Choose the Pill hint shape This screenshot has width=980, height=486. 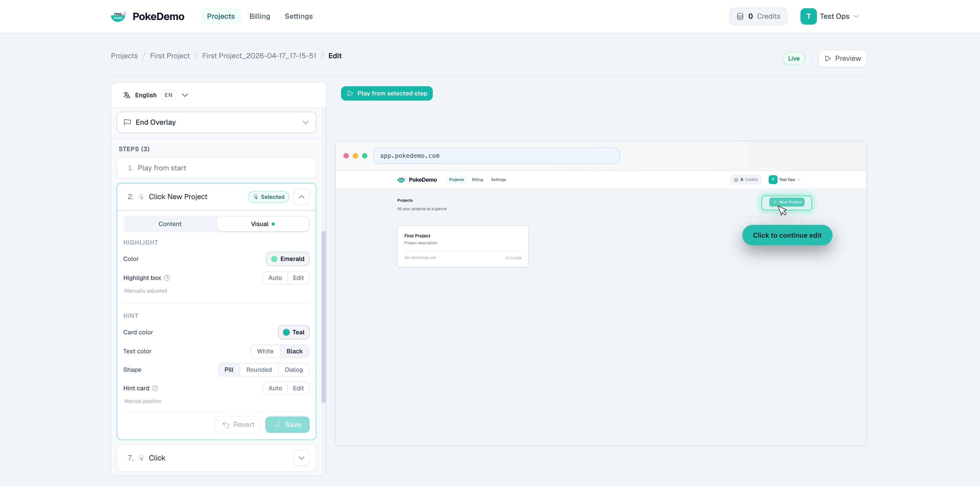(x=229, y=370)
